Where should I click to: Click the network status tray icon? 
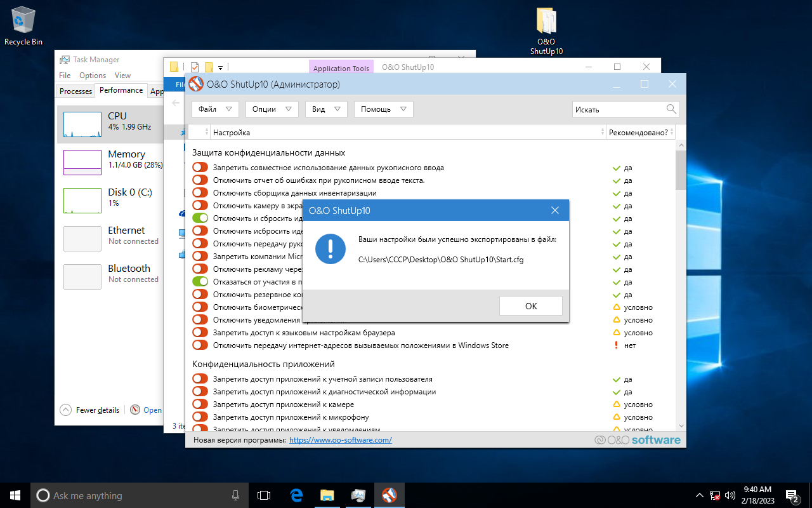(x=714, y=495)
